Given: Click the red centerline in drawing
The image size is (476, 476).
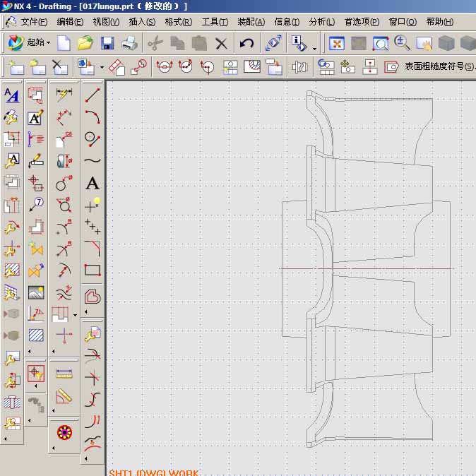Looking at the screenshot, I should click(x=367, y=268).
